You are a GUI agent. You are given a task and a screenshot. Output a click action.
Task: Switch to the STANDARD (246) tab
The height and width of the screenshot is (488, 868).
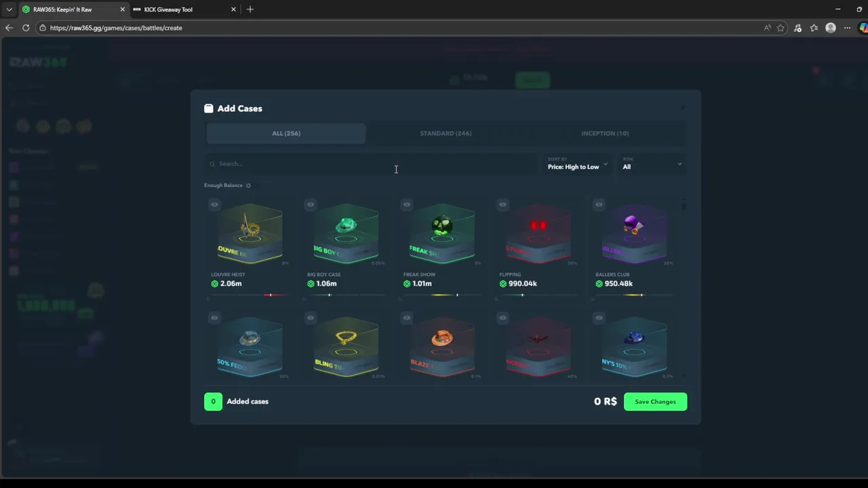point(446,134)
